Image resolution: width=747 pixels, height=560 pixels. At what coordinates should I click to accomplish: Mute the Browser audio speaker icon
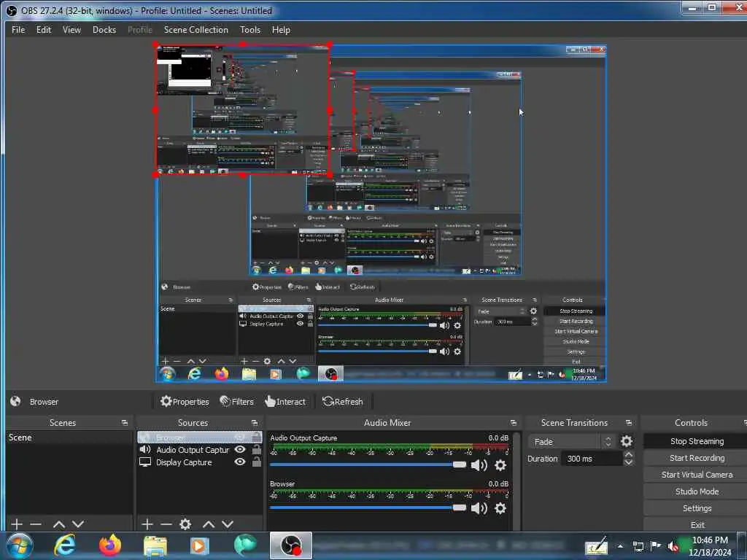tap(479, 508)
